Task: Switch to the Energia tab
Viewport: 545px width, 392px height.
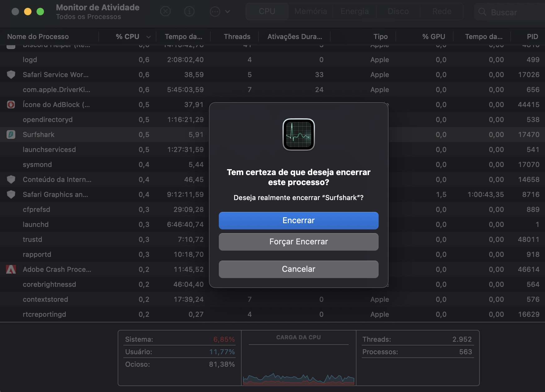Action: tap(354, 12)
